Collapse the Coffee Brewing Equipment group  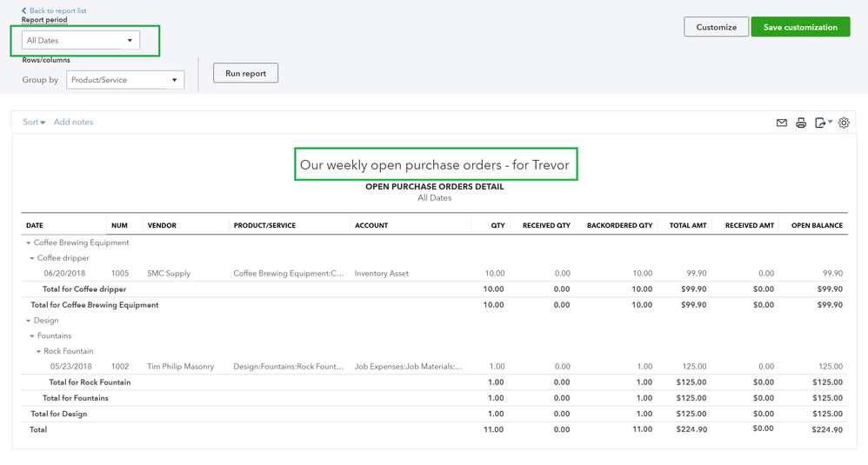point(29,243)
